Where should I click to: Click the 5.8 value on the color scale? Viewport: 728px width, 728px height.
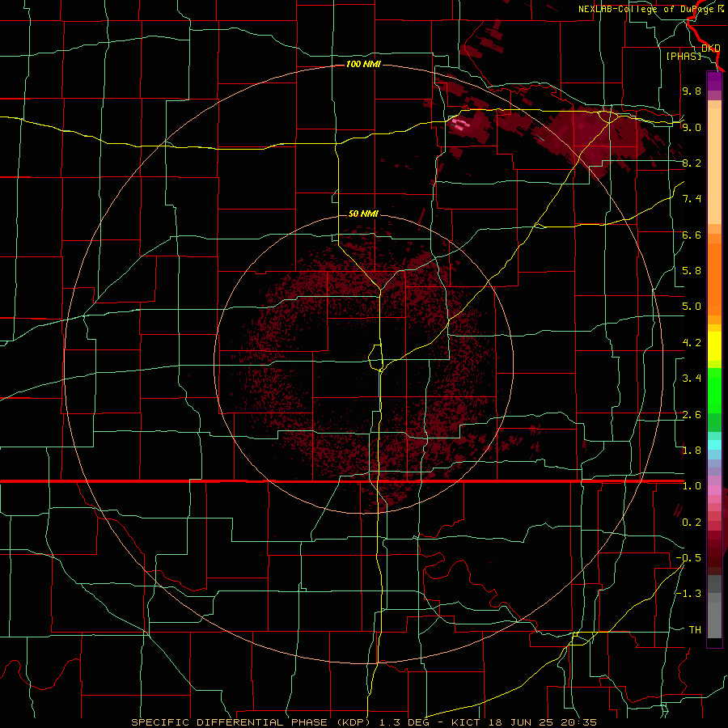pos(692,271)
